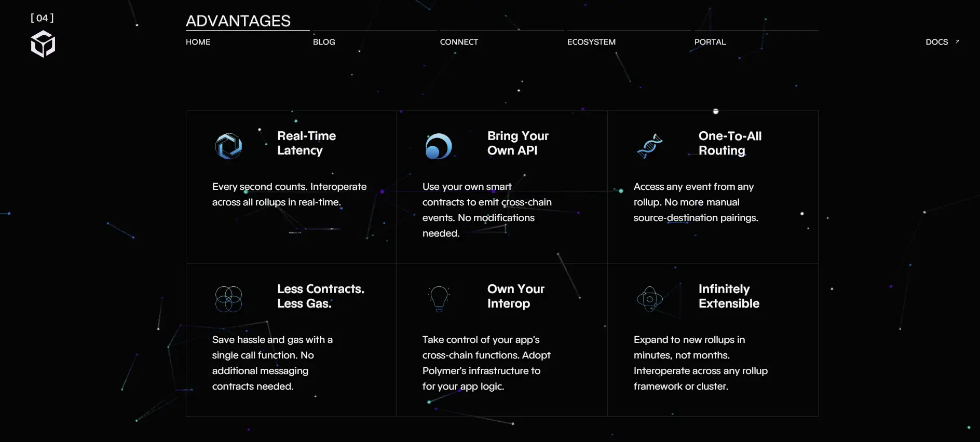This screenshot has width=980, height=442.
Task: Click the Less Contracts. Less Gas. heading
Action: 320,296
